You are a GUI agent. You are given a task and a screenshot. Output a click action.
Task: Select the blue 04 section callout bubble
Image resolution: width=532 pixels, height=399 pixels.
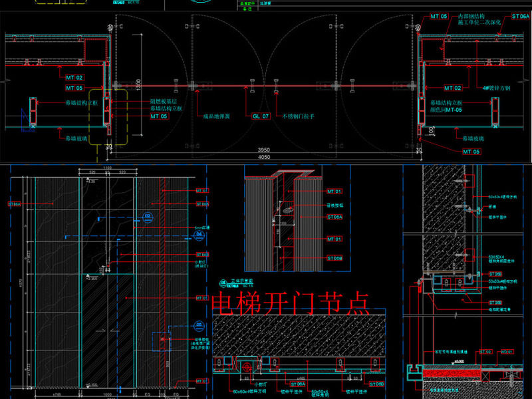click(x=199, y=236)
